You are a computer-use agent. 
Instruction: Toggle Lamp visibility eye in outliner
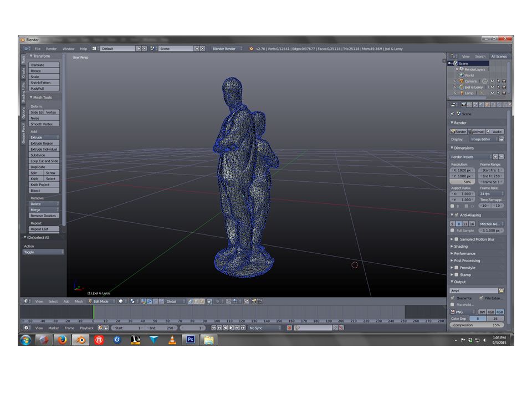(492, 93)
